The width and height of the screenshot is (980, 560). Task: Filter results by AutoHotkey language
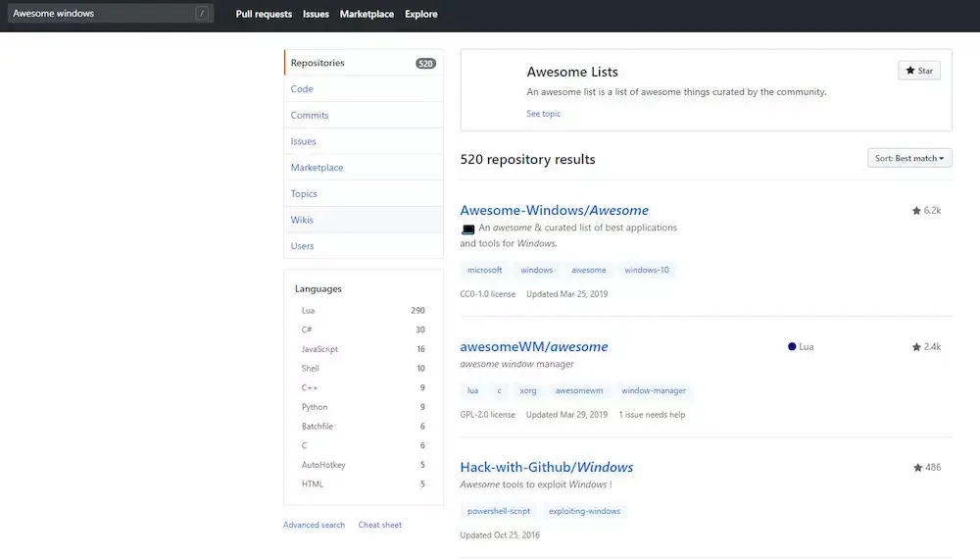pos(364,465)
